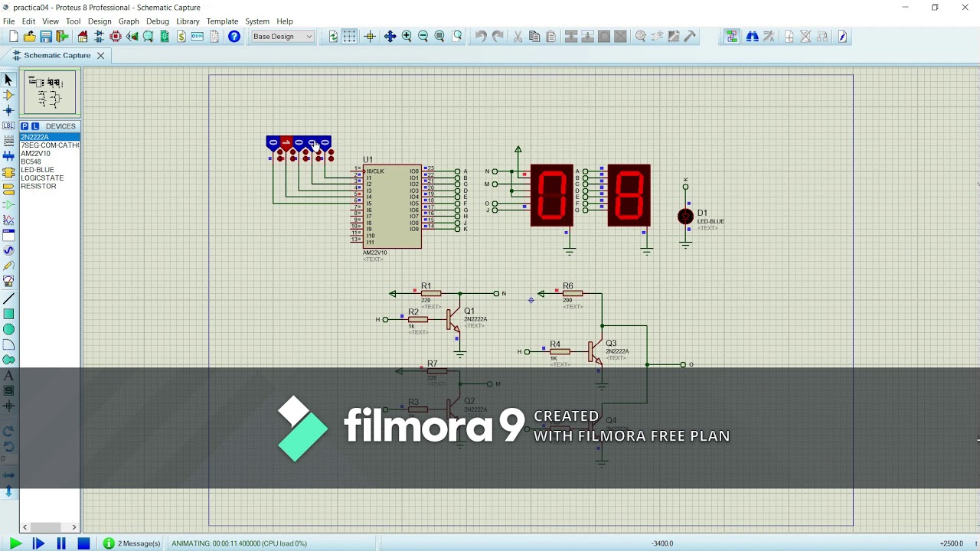
Task: Open the Debug menu
Action: pos(158,21)
